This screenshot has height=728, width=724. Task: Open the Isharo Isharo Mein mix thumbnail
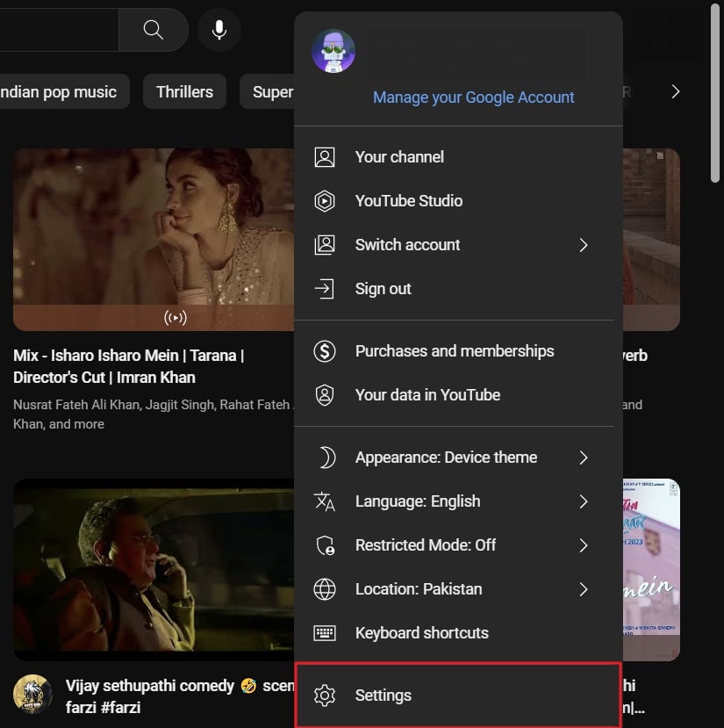pos(154,240)
